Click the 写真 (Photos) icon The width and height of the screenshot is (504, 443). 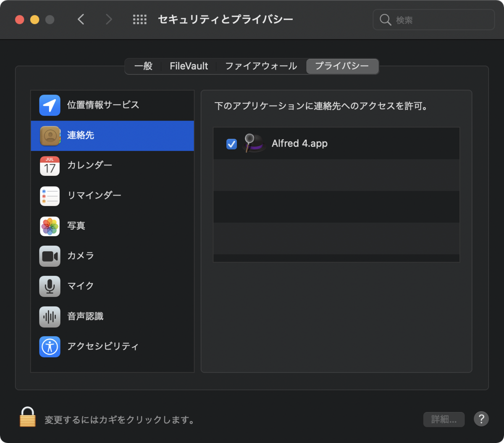(x=50, y=226)
